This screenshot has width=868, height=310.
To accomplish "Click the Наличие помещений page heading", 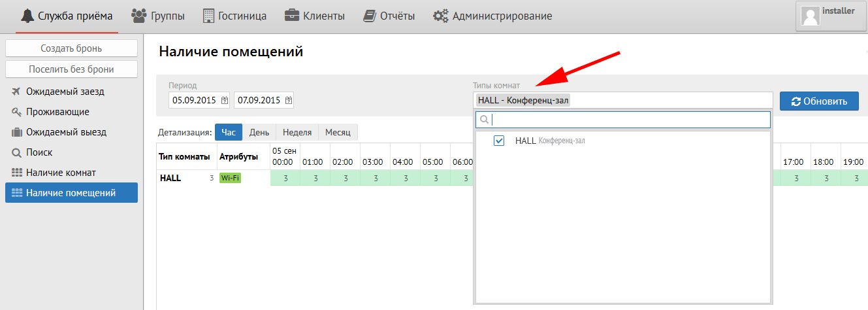I will click(231, 52).
